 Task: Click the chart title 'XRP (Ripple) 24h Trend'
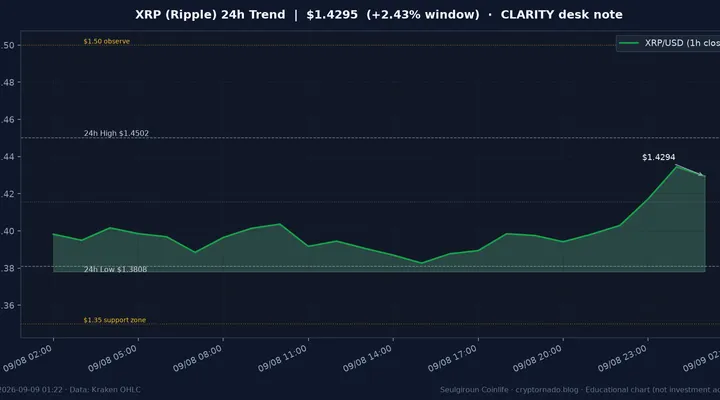pyautogui.click(x=210, y=15)
